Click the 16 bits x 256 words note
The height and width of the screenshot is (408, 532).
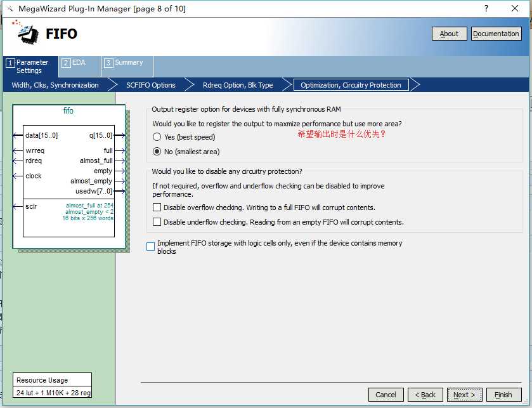(x=88, y=218)
